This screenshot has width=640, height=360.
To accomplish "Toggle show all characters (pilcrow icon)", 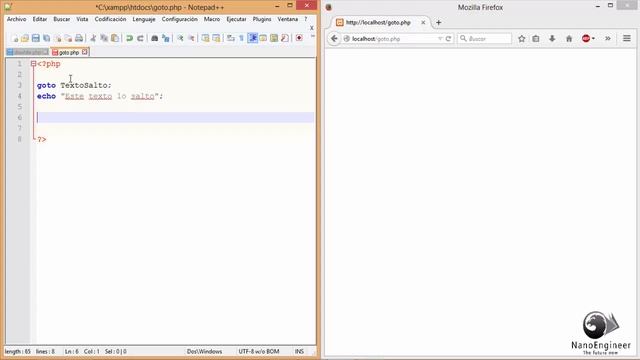I will [x=241, y=38].
